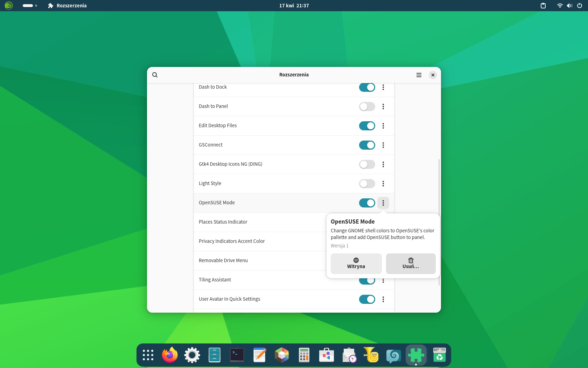Toggle off the GSConnect extension
Image resolution: width=588 pixels, height=368 pixels.
pos(367,145)
